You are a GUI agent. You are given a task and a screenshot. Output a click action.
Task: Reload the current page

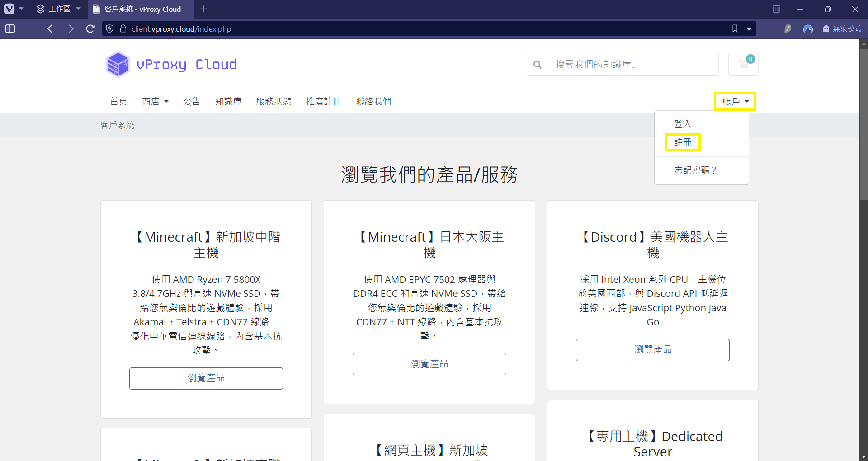(90, 28)
